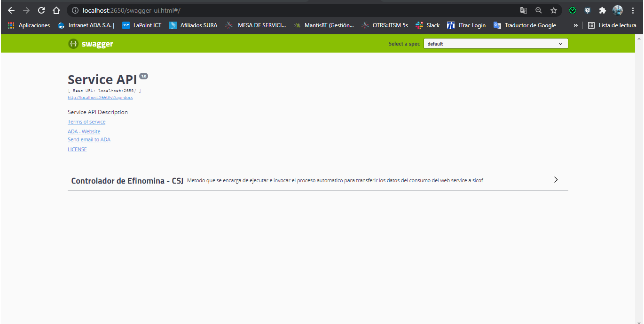Bookmark this page with star icon
Screen dimensions: 644x324
pos(554,10)
